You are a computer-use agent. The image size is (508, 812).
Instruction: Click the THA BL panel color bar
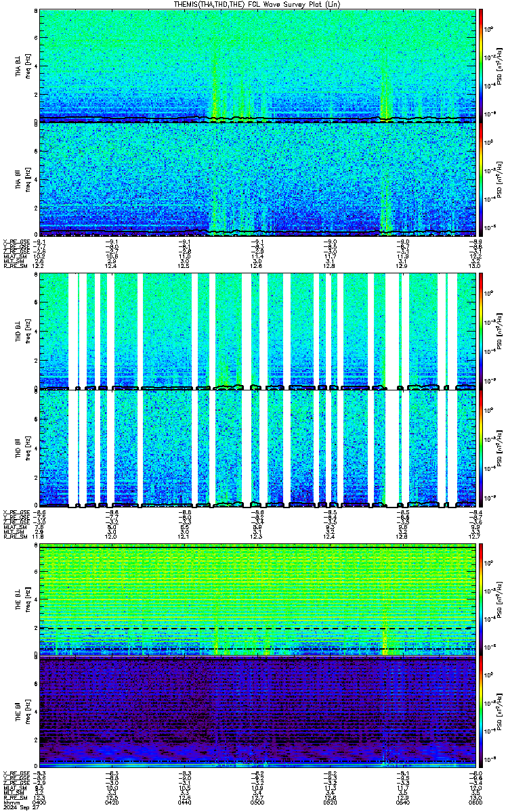coord(480,66)
